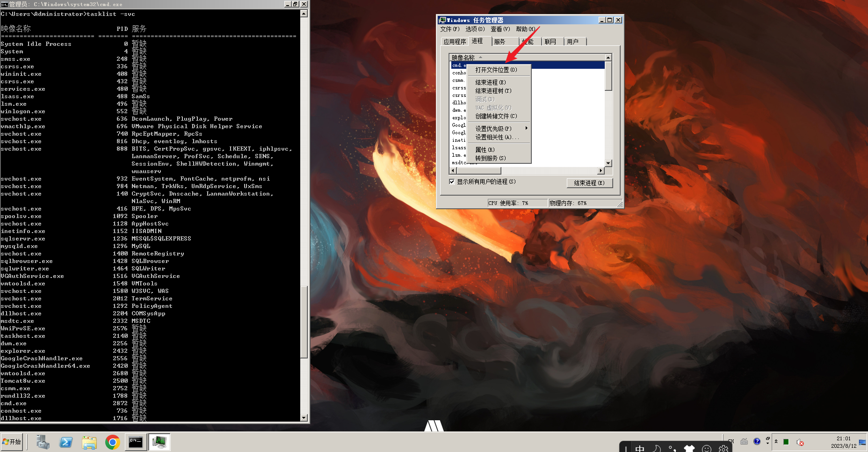Click the cmd window scrollbar down arrow
The height and width of the screenshot is (452, 868).
[x=304, y=417]
